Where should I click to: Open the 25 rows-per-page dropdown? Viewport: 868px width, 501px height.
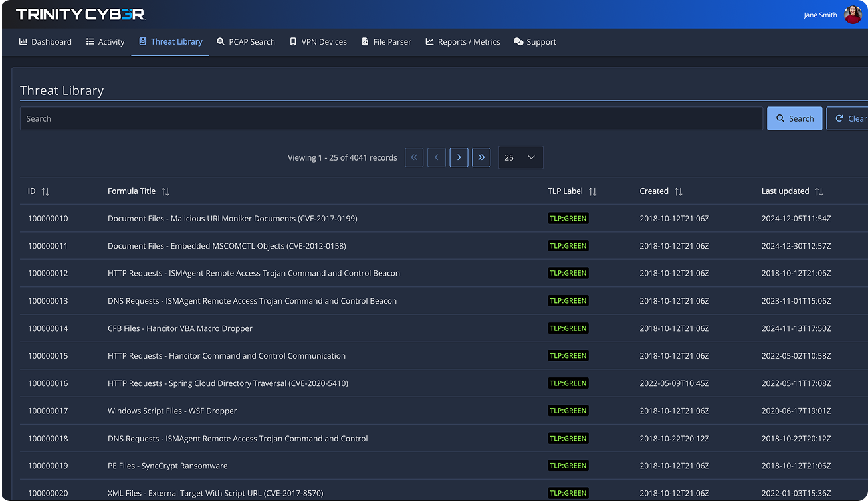[521, 157]
